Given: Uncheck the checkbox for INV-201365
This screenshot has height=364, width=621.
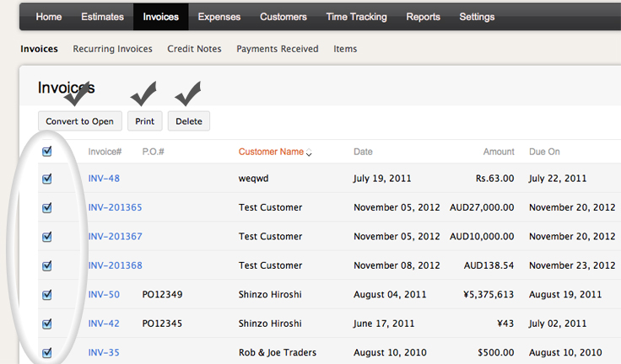Looking at the screenshot, I should tap(46, 208).
